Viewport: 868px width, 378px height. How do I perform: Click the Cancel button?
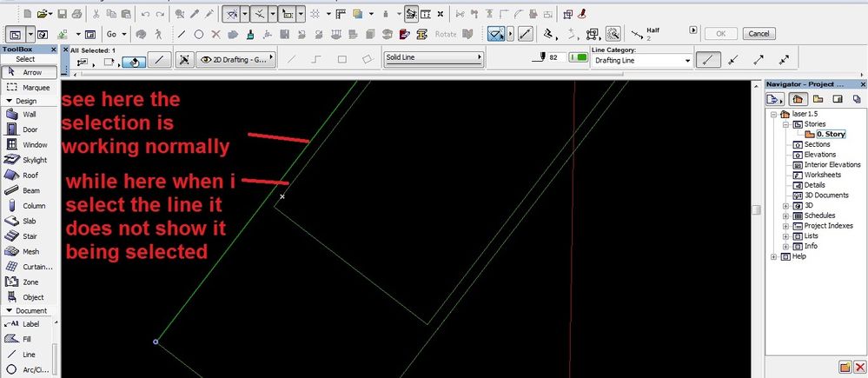759,34
